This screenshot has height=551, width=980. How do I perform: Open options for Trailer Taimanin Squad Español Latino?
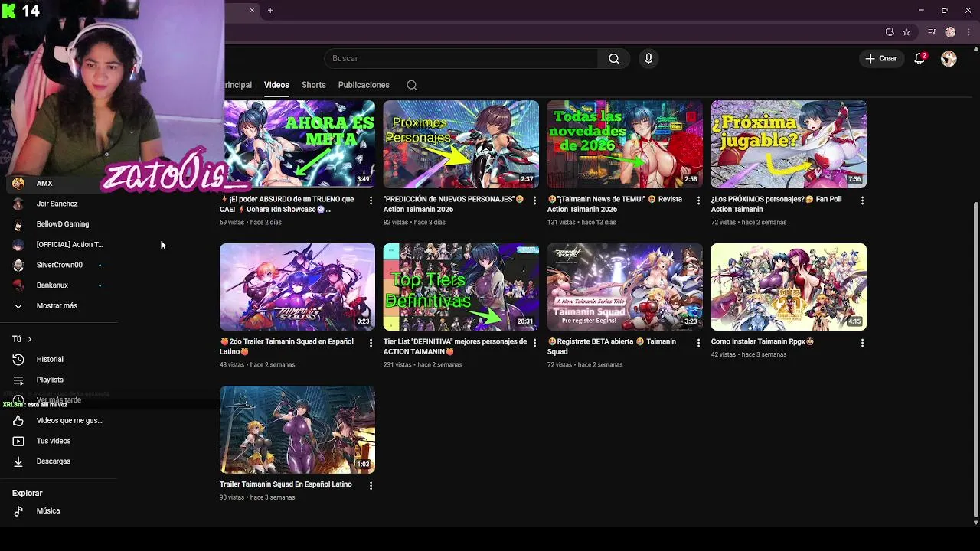point(371,485)
